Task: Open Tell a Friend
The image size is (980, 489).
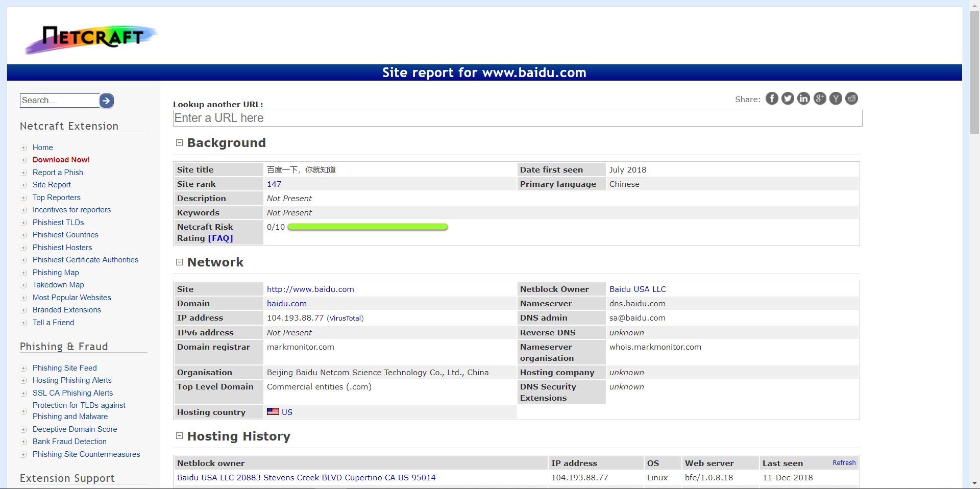Action: tap(53, 323)
